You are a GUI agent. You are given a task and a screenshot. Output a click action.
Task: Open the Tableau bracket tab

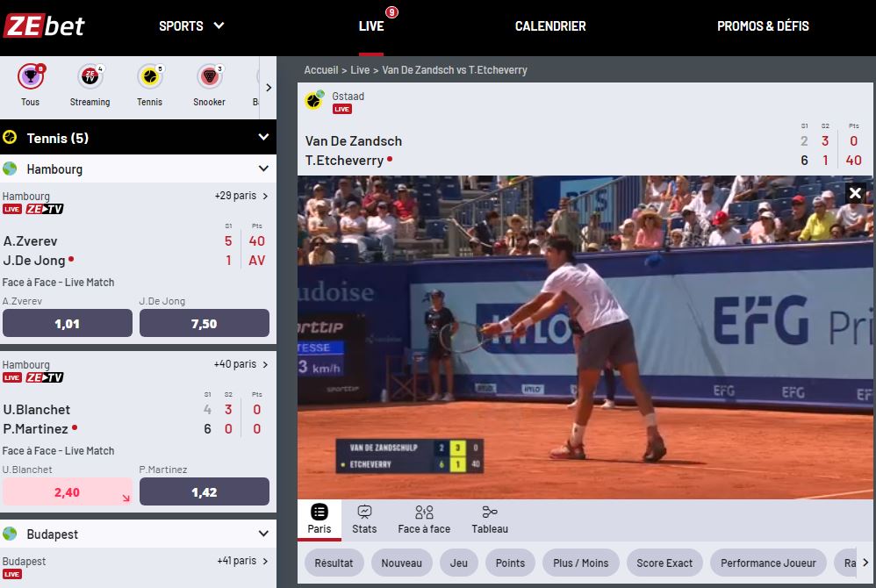tap(490, 513)
